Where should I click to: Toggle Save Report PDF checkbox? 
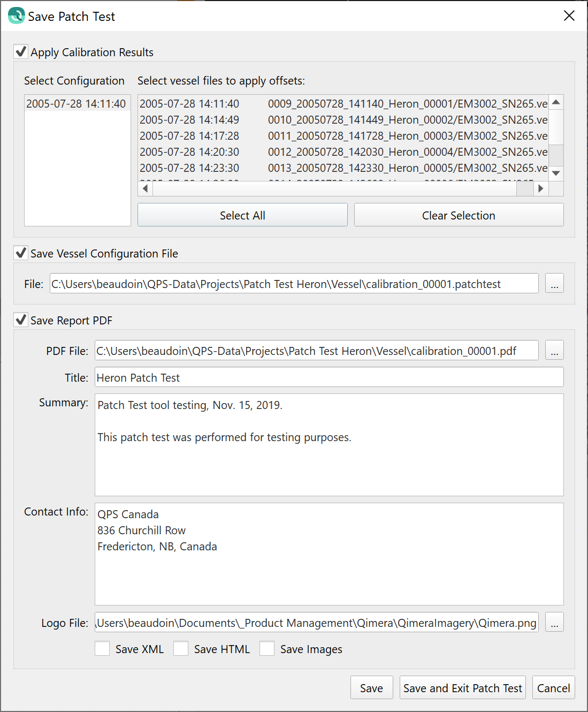coord(21,320)
